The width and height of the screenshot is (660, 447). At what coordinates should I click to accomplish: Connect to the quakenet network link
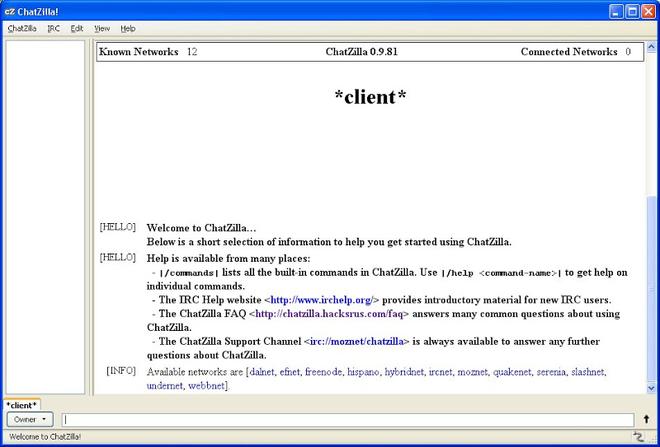[512, 372]
